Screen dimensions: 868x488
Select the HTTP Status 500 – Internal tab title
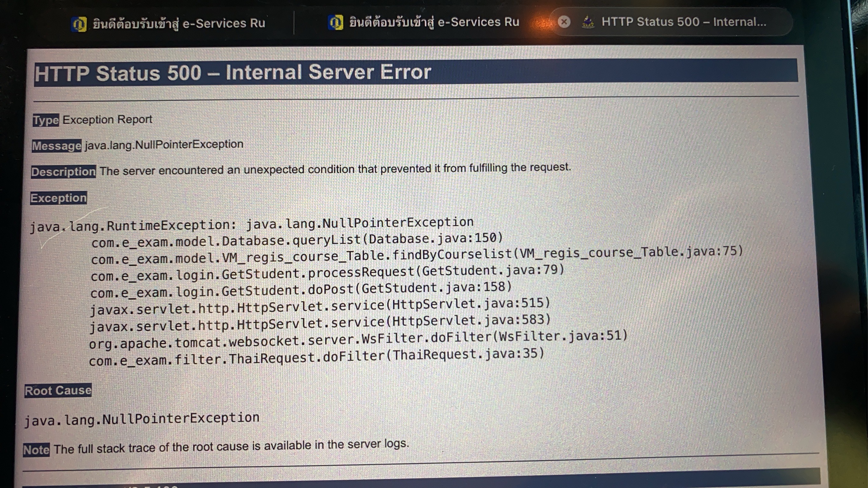coord(684,22)
